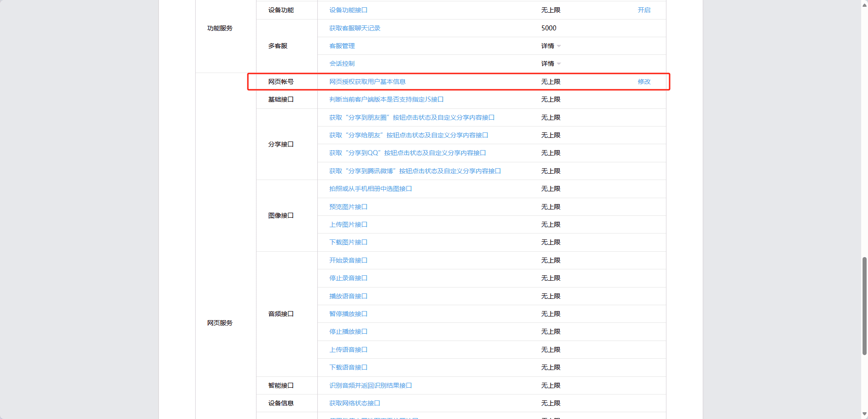Select the 音频接口 group label

coord(281,314)
